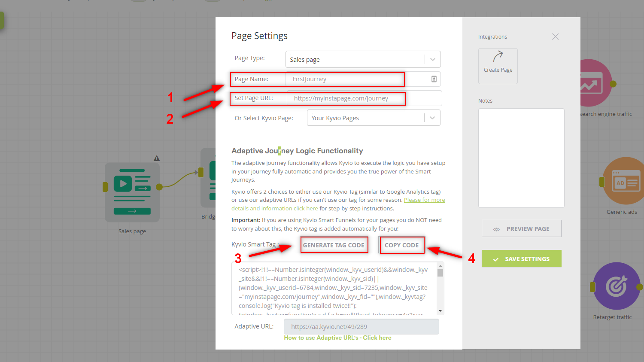Viewport: 644px width, 362px height.
Task: Click the checkmark icon on Save Settings
Action: 496,259
